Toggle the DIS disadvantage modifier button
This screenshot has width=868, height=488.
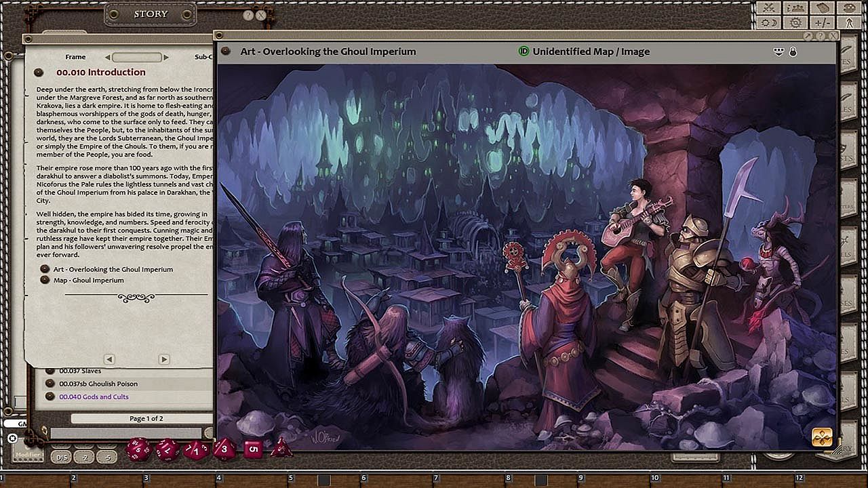pos(62,457)
